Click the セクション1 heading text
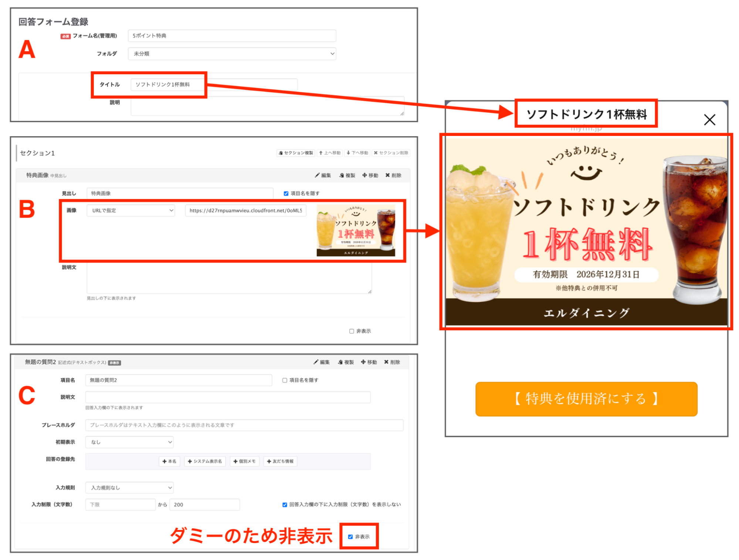Screen dimensions: 739x560 tap(37, 153)
